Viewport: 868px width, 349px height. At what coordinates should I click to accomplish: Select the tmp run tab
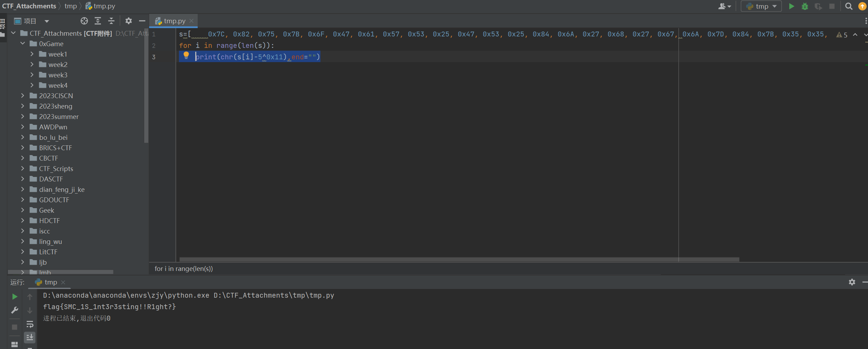click(50, 282)
